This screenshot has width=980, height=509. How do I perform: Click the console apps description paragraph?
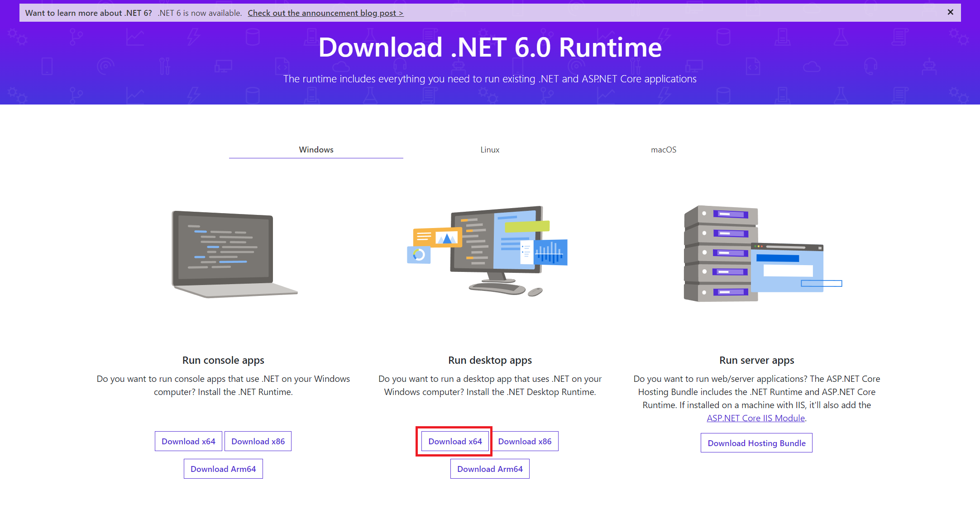tap(223, 385)
